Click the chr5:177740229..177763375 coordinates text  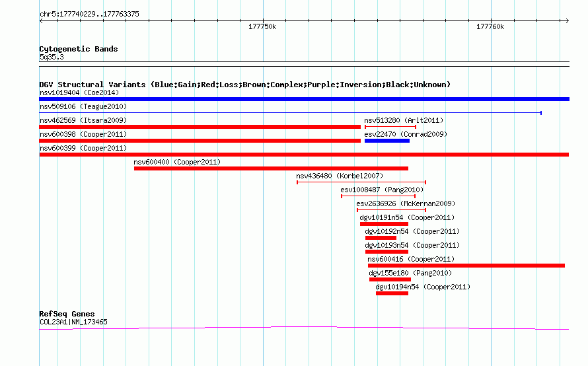click(89, 14)
